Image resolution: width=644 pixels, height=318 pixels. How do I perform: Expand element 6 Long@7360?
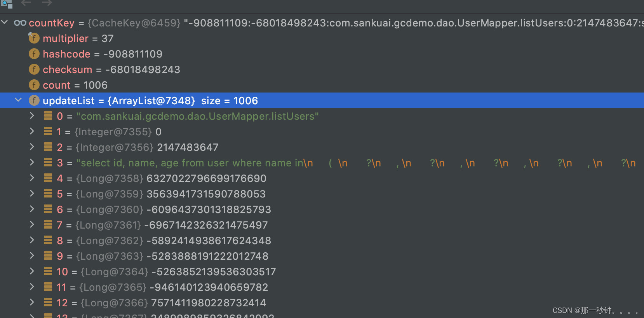[x=32, y=209]
